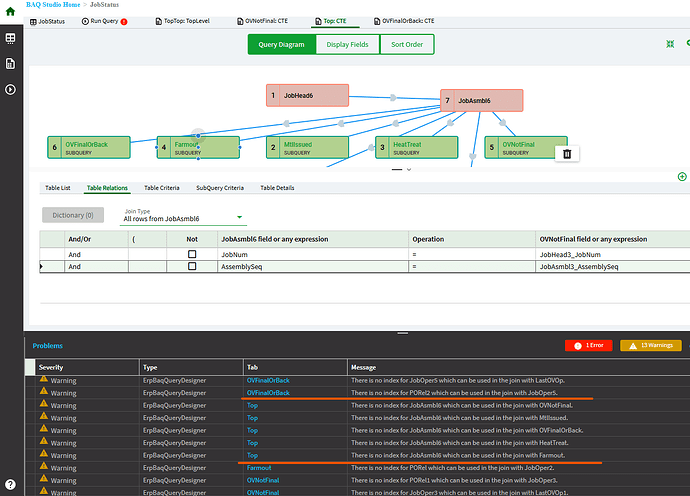Click the Dictionary (0) button
Image resolution: width=690 pixels, height=496 pixels.
point(73,214)
